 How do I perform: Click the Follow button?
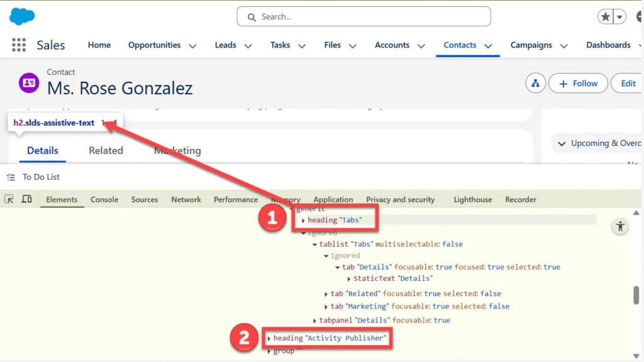click(x=578, y=83)
